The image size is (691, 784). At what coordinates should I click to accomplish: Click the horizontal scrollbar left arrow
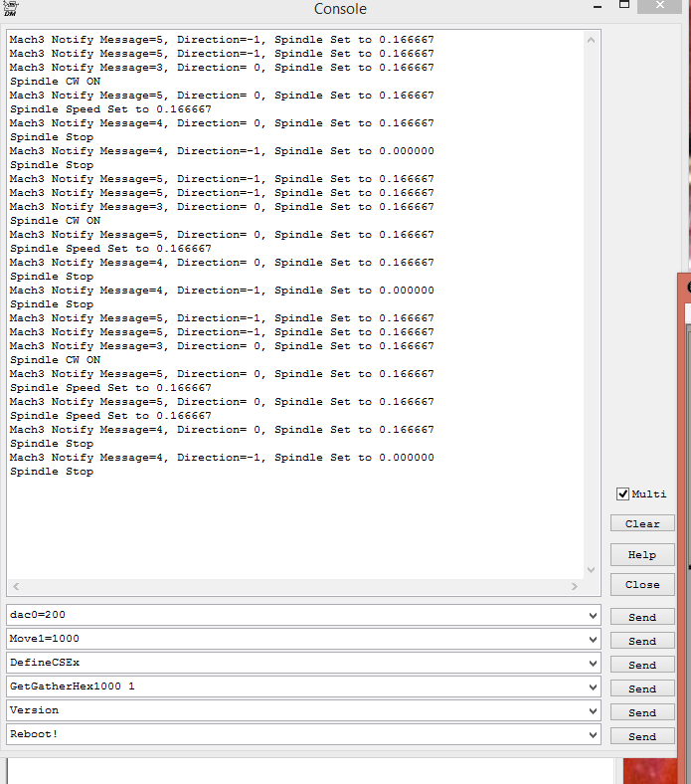pyautogui.click(x=17, y=587)
